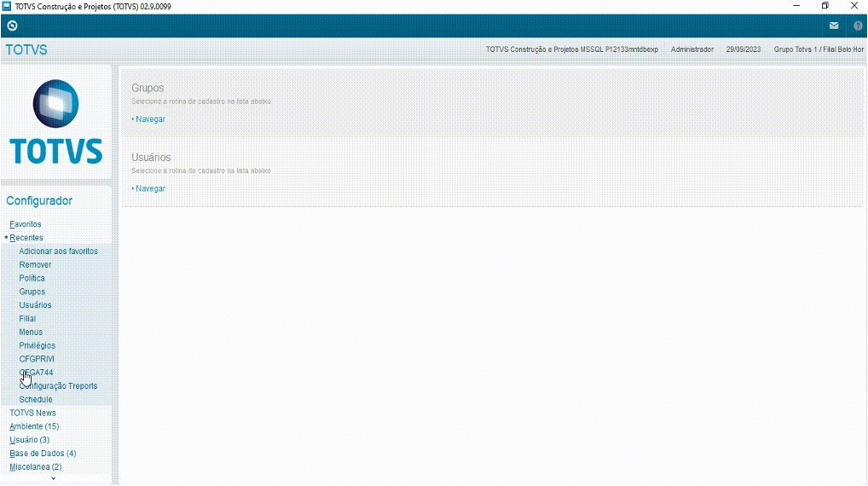Open CFGA744 from Recentes

(36, 373)
